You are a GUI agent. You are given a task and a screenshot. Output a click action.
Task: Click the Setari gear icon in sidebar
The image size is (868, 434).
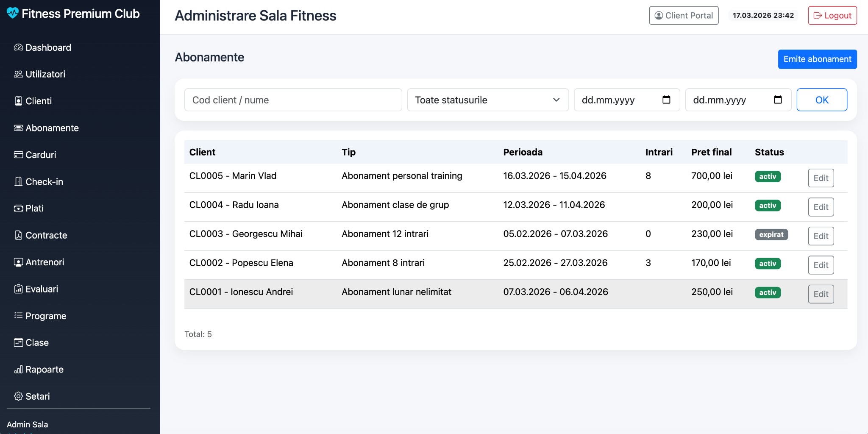(x=18, y=396)
